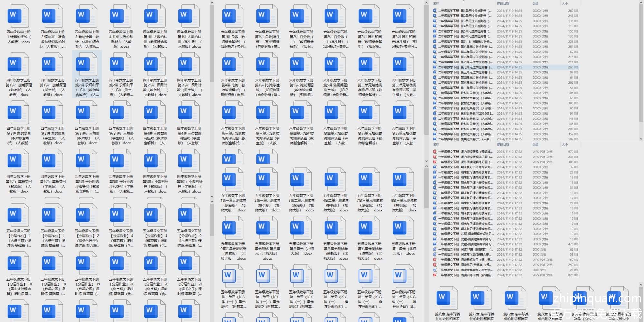Sort 一年级语文下册 list by 类型 header

535,144
